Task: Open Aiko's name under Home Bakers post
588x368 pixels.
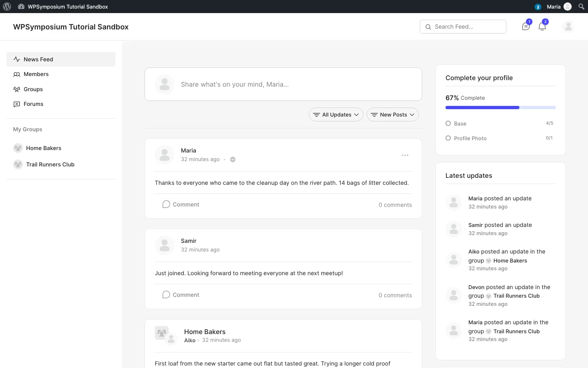Action: pyautogui.click(x=190, y=340)
